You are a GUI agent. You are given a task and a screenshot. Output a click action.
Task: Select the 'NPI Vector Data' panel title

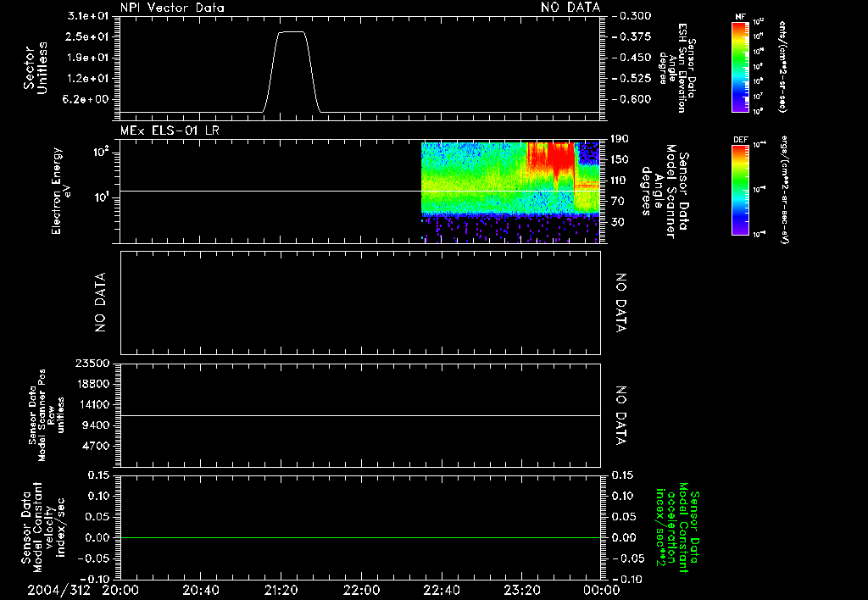coord(172,8)
